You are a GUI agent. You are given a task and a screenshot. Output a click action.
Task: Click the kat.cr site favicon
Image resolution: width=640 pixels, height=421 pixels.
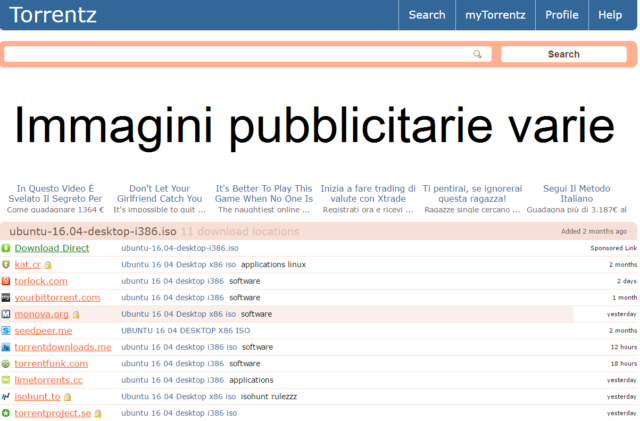click(x=6, y=265)
